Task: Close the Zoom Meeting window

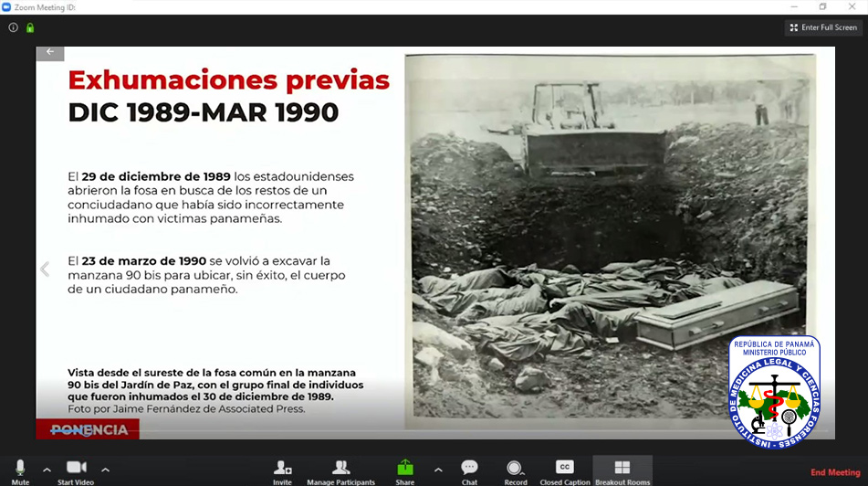Action: coord(852,6)
